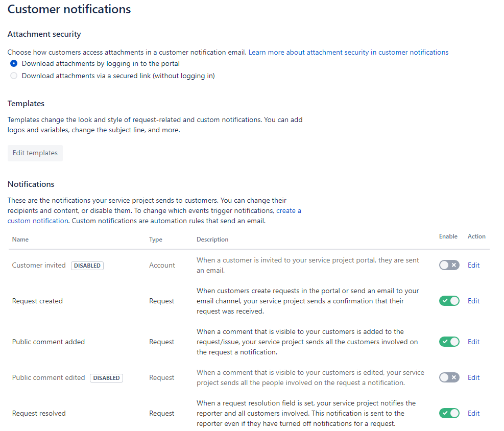Edit the Customer invited notification
Screen dimensions: 504x431
[473, 265]
